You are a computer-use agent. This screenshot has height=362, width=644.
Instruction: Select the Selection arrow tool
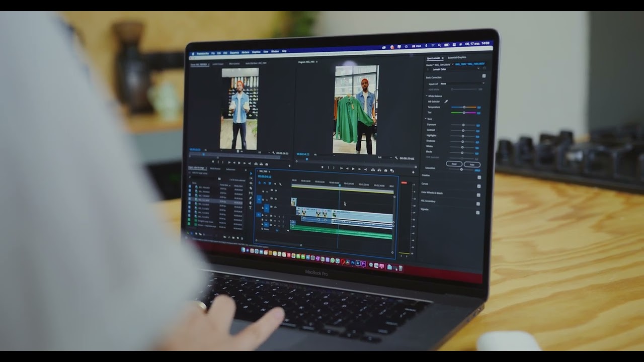coord(251,173)
